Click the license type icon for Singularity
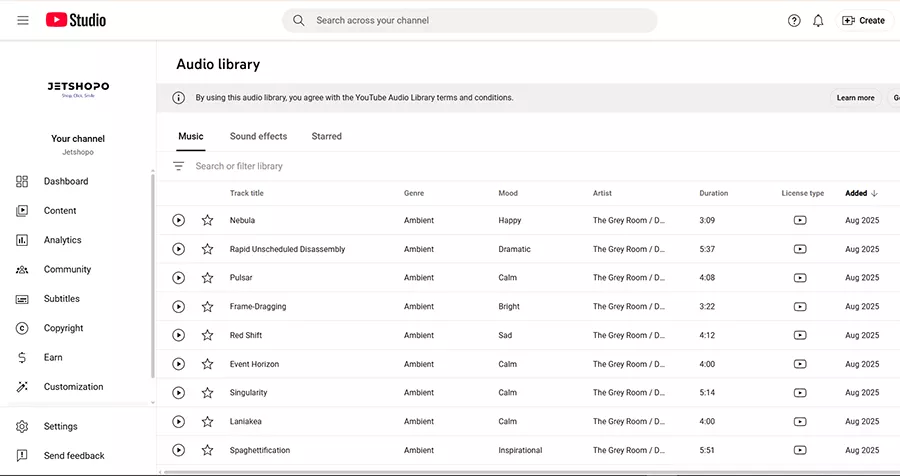 pyautogui.click(x=800, y=393)
